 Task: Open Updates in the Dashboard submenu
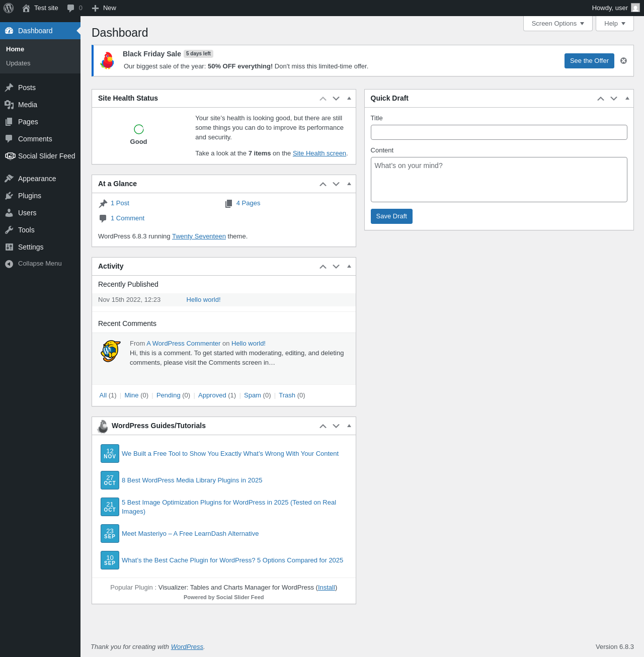coord(18,63)
